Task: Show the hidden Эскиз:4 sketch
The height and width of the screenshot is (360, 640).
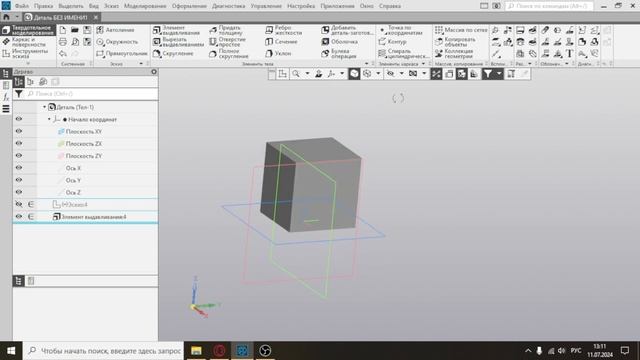Action: [x=19, y=204]
